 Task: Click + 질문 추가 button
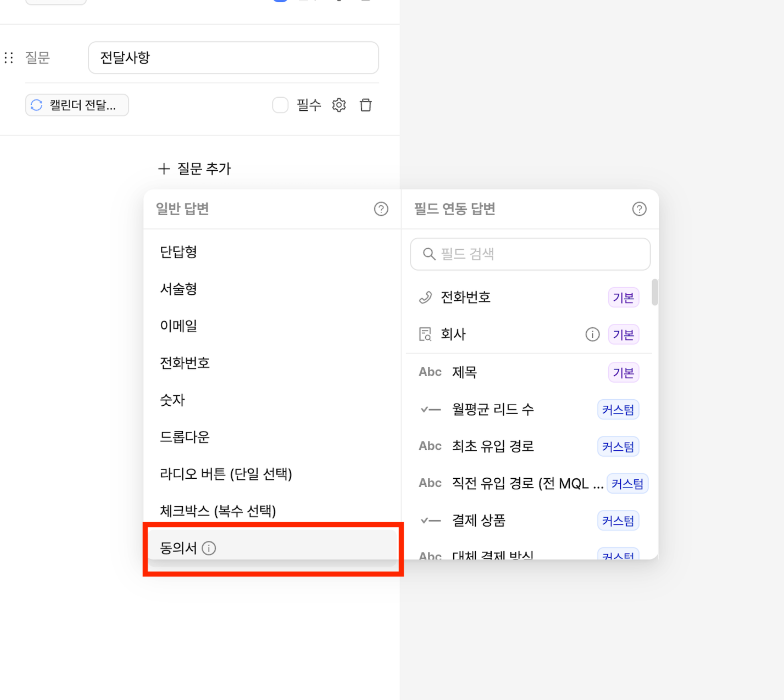(x=194, y=169)
